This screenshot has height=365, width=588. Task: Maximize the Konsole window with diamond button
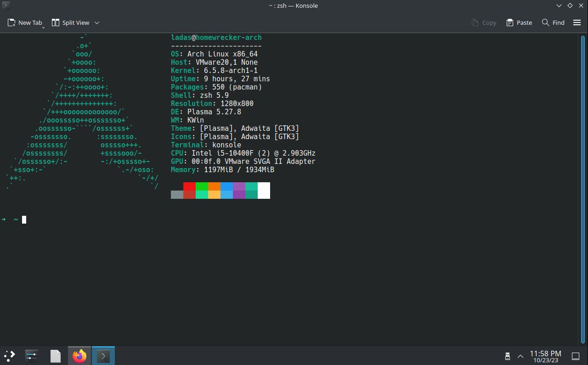click(570, 6)
